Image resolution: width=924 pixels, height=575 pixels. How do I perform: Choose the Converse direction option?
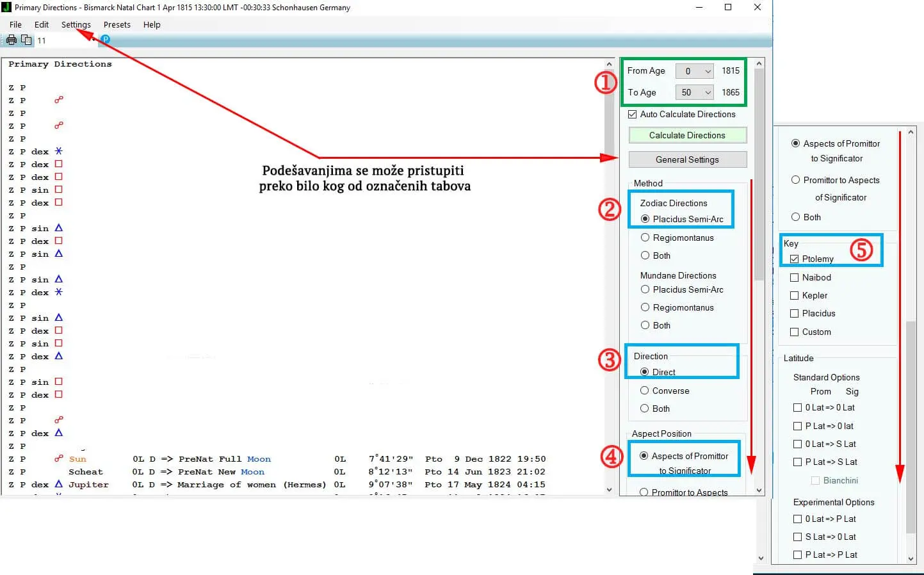[x=645, y=391]
